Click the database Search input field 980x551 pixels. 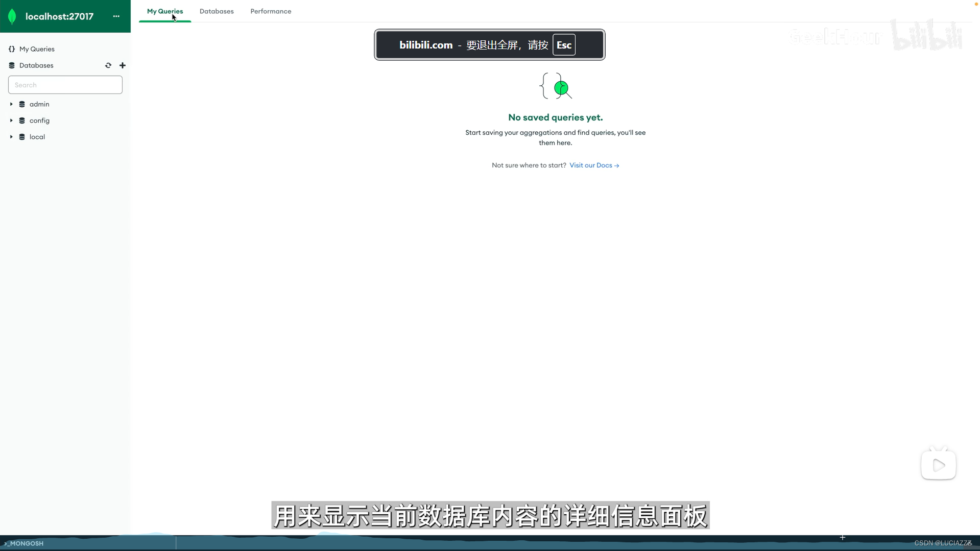65,84
